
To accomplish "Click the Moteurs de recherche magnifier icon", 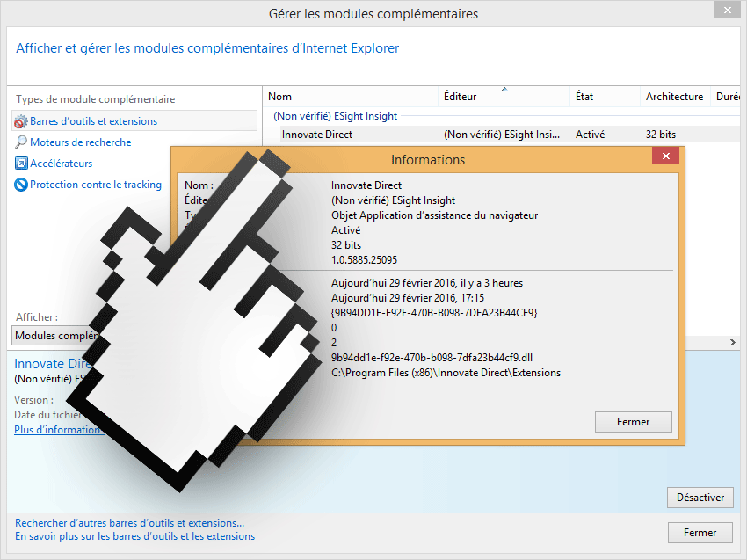I will [x=20, y=142].
